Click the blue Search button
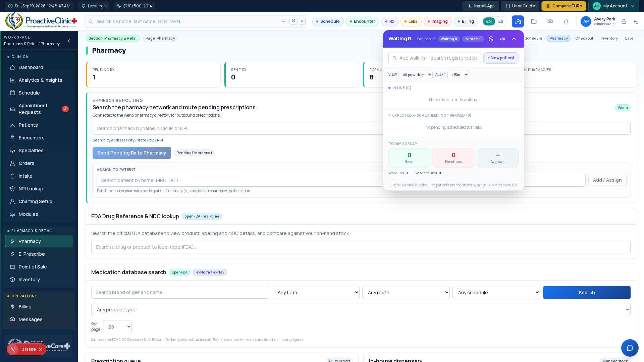Image resolution: width=644 pixels, height=362 pixels. coord(587,293)
